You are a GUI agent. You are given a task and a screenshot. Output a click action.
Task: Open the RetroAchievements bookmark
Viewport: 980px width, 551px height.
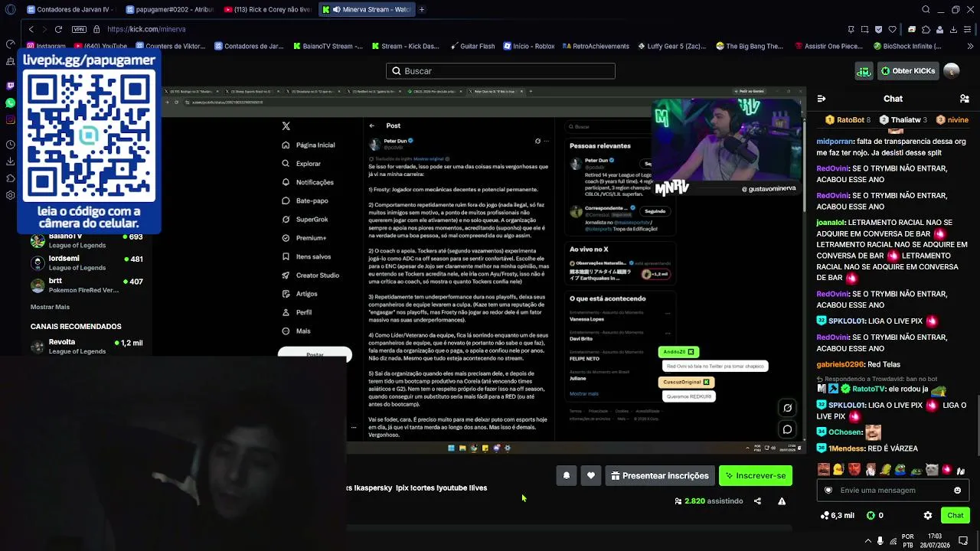(595, 46)
